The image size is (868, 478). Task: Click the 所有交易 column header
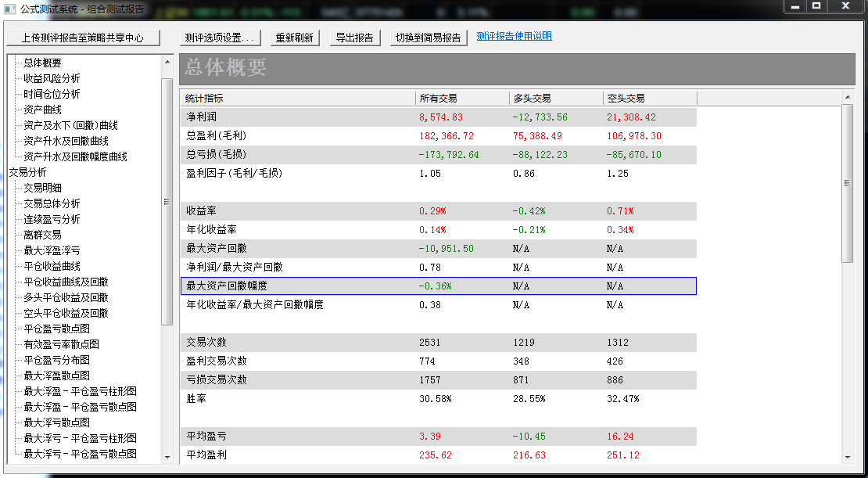point(439,99)
